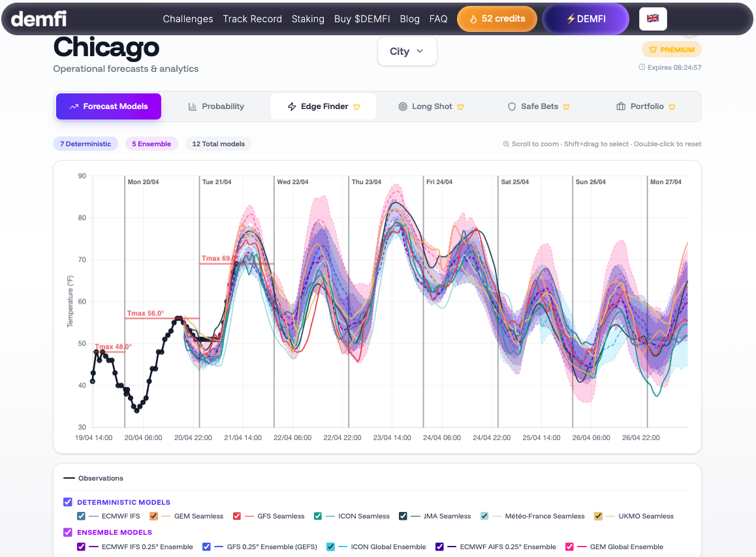Toggle the Deterministic Models group checkbox
756x557 pixels.
(x=68, y=502)
